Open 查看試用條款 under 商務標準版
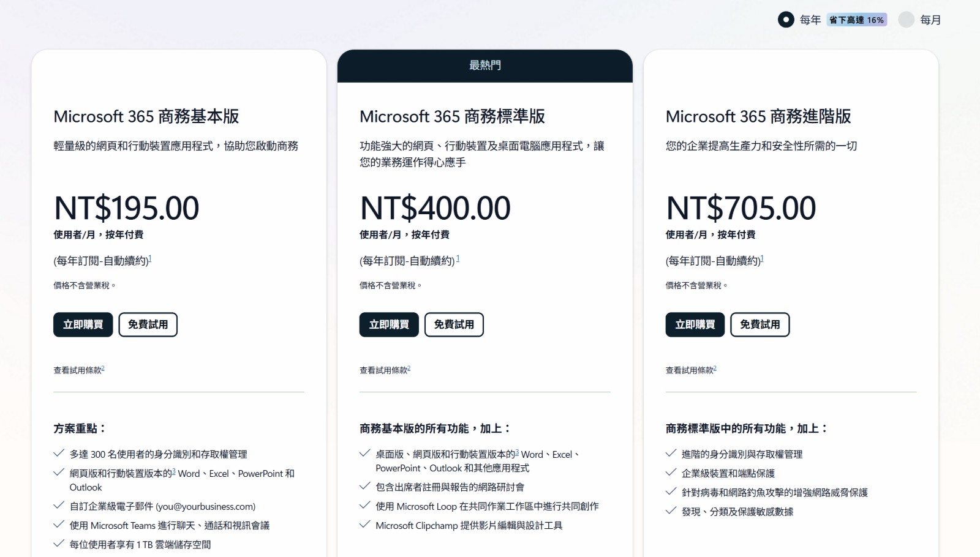 pos(382,369)
